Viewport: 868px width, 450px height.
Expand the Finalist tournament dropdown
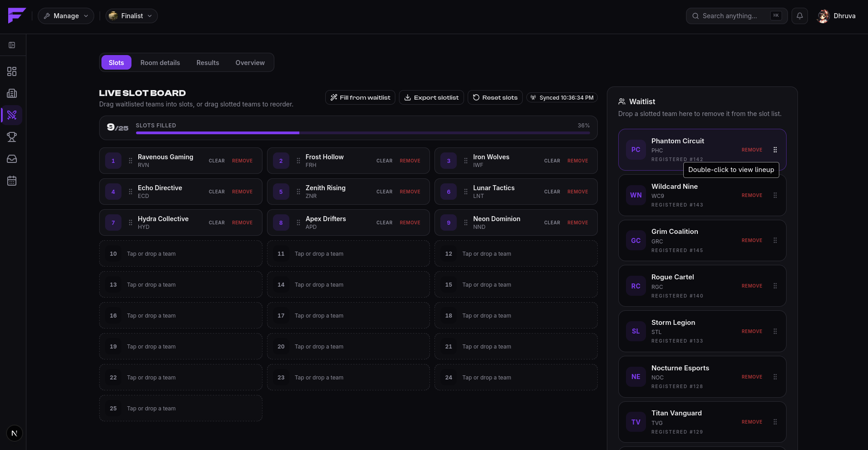tap(132, 16)
